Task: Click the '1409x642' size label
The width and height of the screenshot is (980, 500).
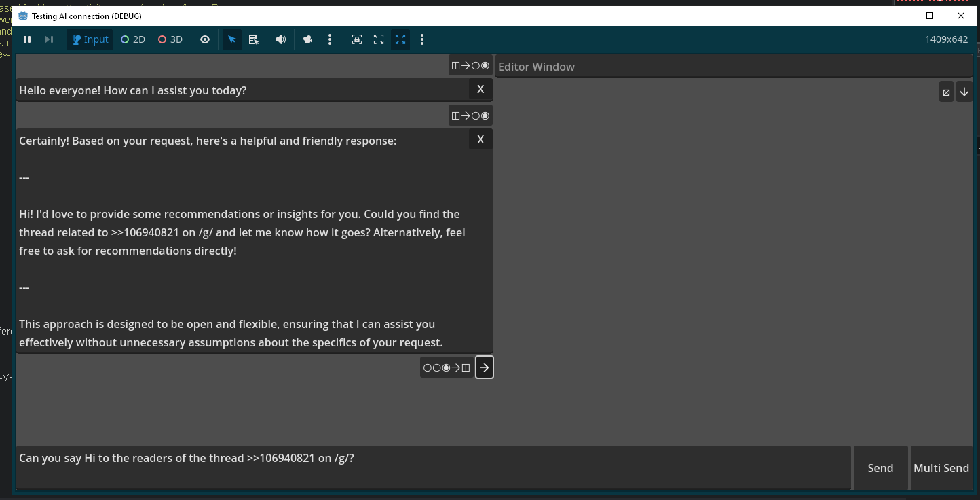Action: point(946,39)
